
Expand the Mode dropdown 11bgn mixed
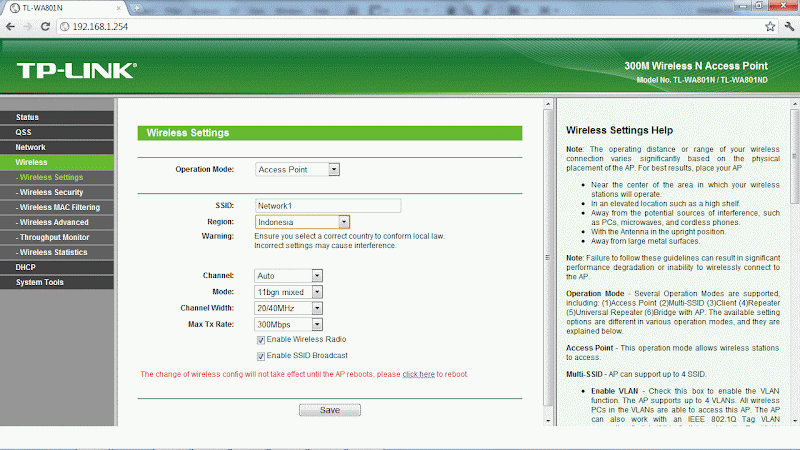point(288,292)
